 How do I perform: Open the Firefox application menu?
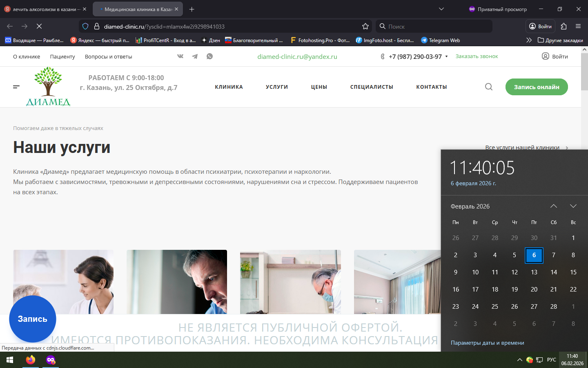point(578,26)
